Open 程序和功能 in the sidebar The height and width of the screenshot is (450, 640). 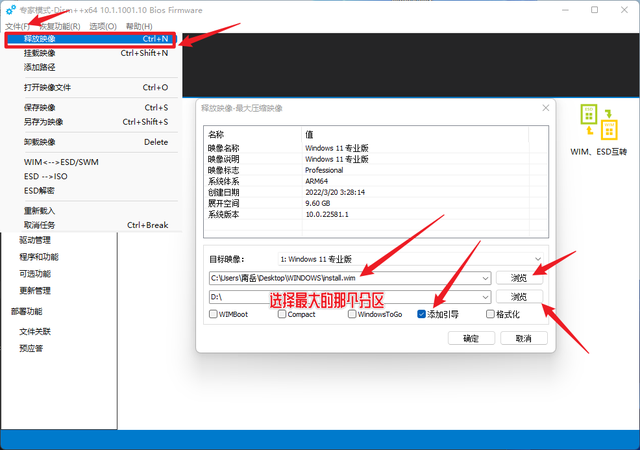pyautogui.click(x=39, y=257)
